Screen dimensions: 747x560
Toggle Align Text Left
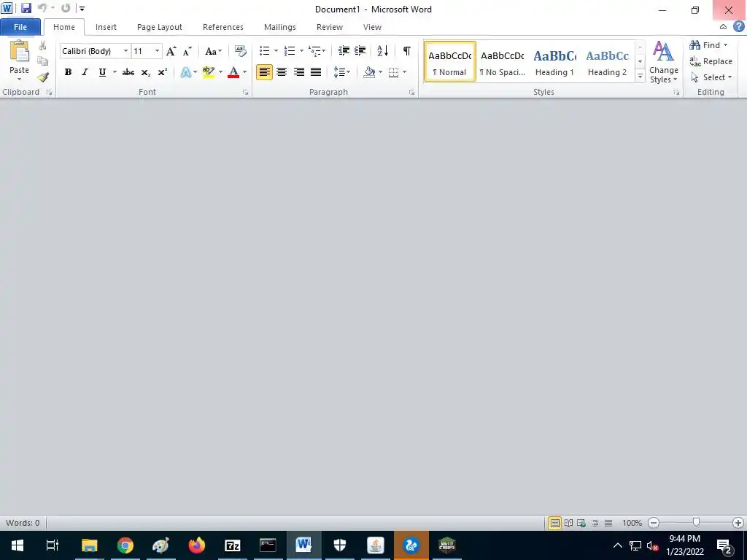264,72
